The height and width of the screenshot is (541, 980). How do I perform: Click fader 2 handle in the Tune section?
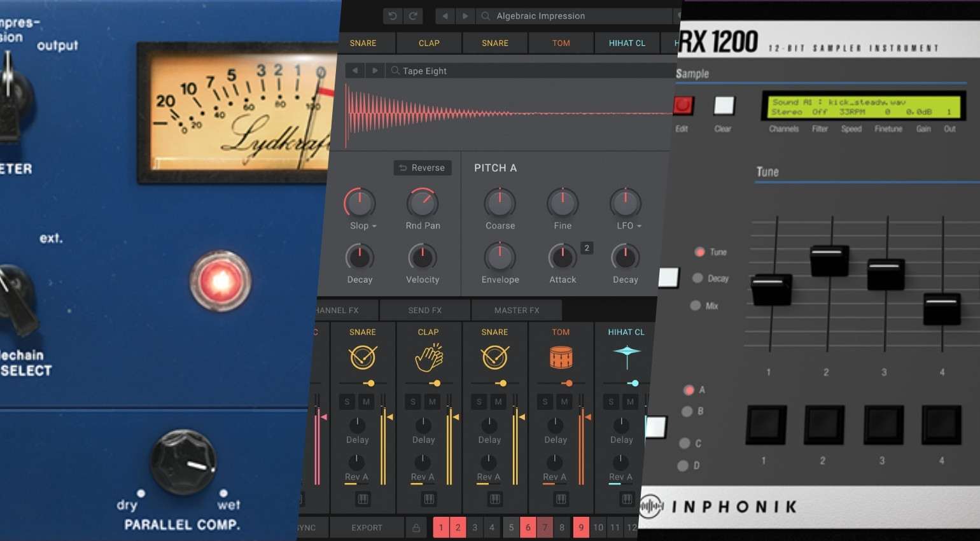point(829,260)
